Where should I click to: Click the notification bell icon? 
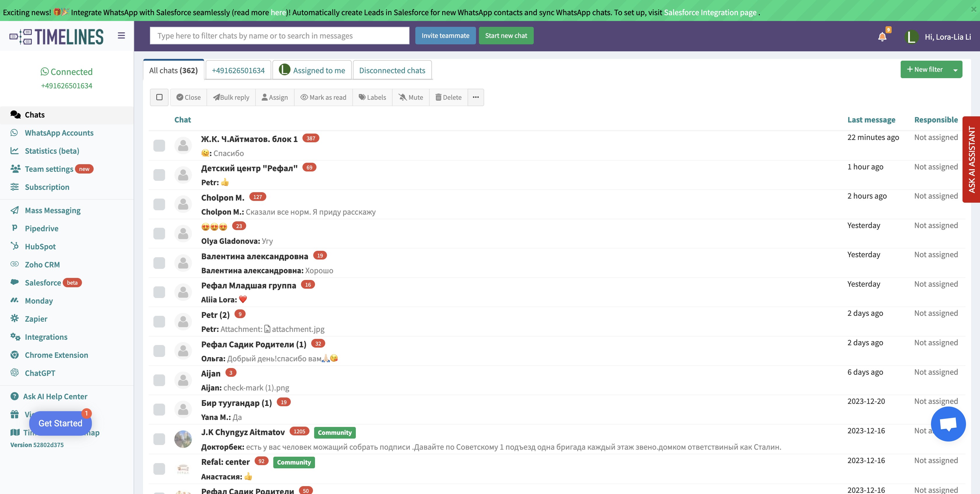click(x=882, y=36)
